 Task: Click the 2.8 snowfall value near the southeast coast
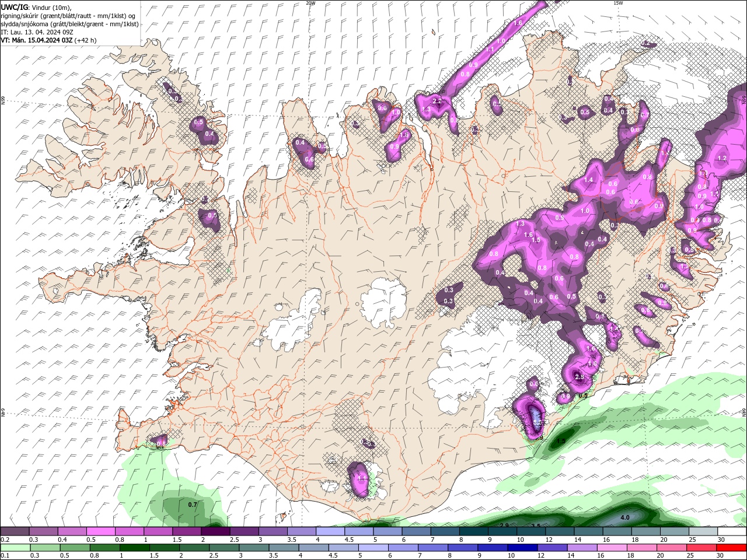[580, 377]
